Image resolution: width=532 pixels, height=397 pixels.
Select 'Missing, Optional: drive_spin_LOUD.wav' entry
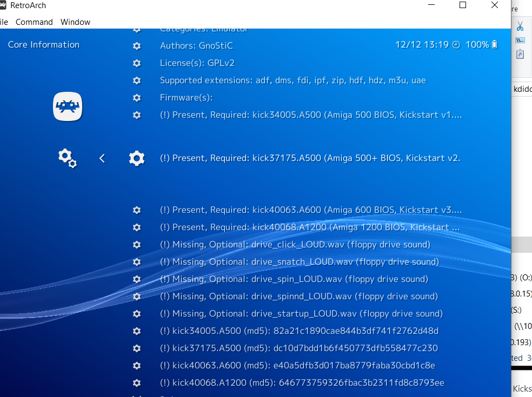click(x=294, y=279)
